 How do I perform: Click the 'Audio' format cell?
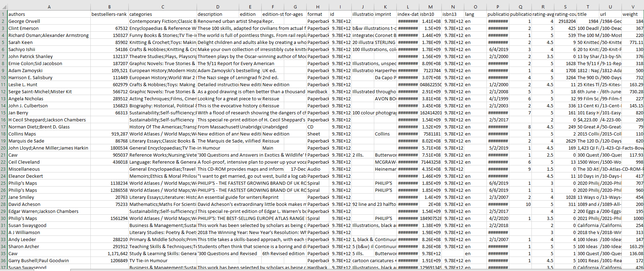click(x=318, y=169)
